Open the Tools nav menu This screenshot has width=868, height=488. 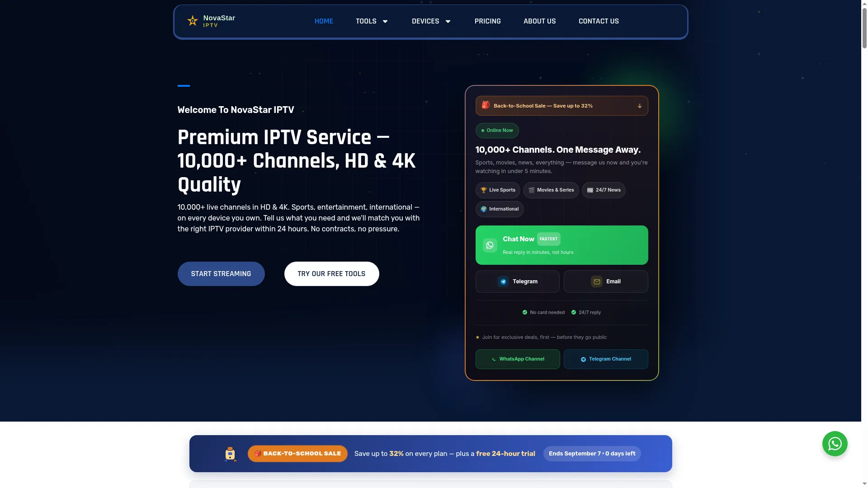pyautogui.click(x=366, y=21)
